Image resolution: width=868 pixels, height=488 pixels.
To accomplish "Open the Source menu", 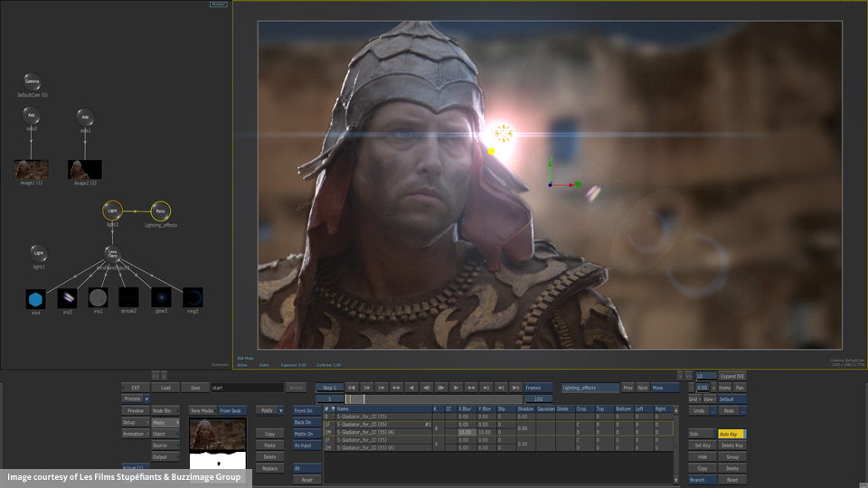I will (165, 446).
